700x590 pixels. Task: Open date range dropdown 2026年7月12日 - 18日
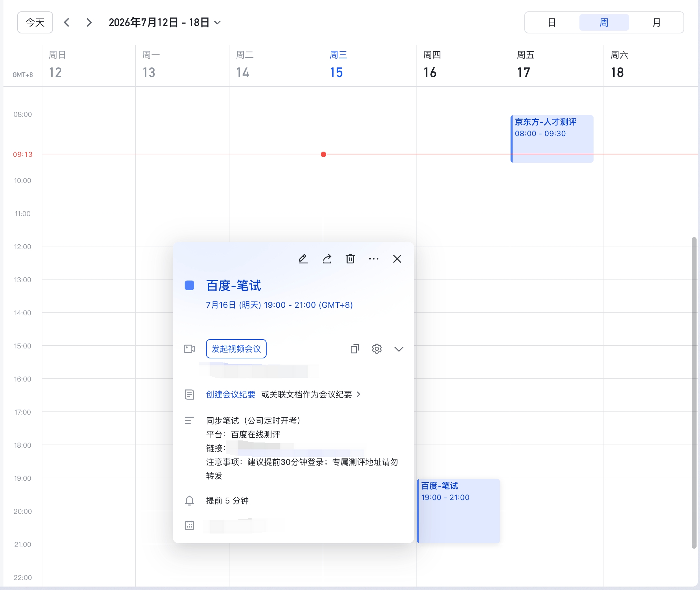pos(165,22)
